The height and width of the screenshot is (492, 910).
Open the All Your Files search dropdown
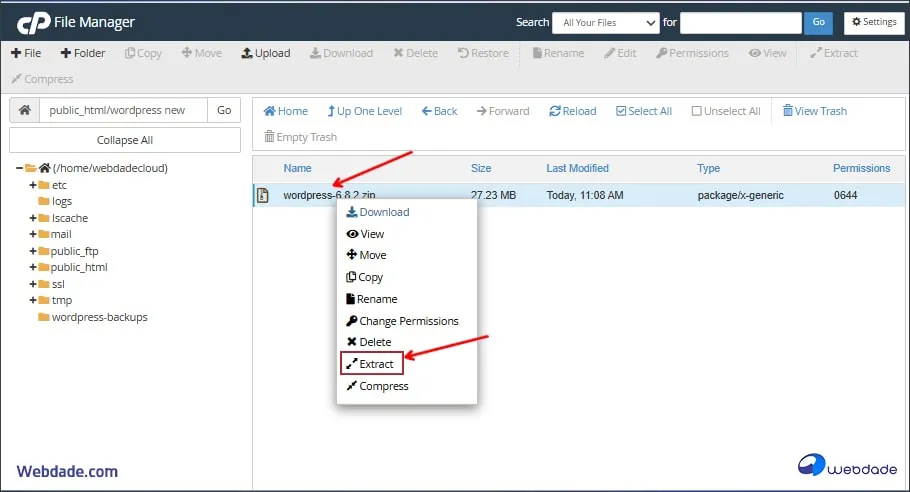click(x=605, y=22)
